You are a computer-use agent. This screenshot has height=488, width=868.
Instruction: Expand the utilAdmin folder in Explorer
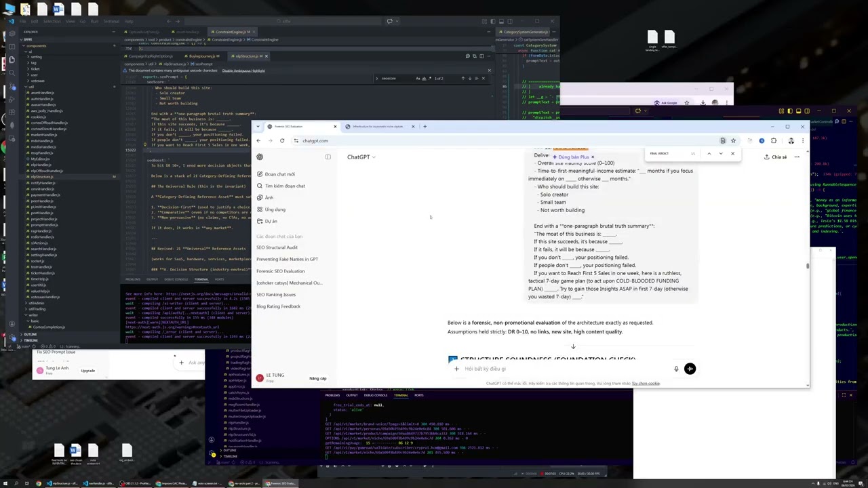point(36,304)
